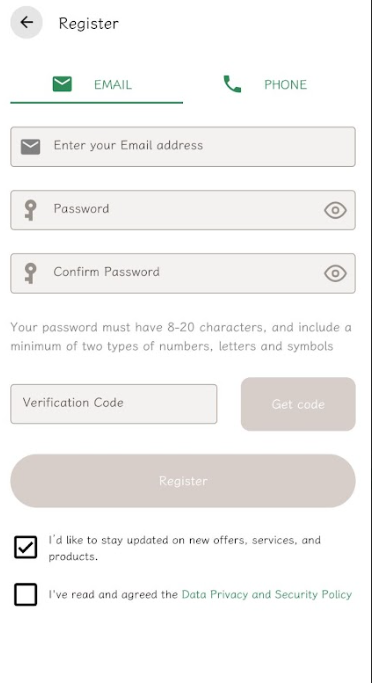Click the key icon in Confirm Password field
This screenshot has width=372, height=683.
point(30,273)
